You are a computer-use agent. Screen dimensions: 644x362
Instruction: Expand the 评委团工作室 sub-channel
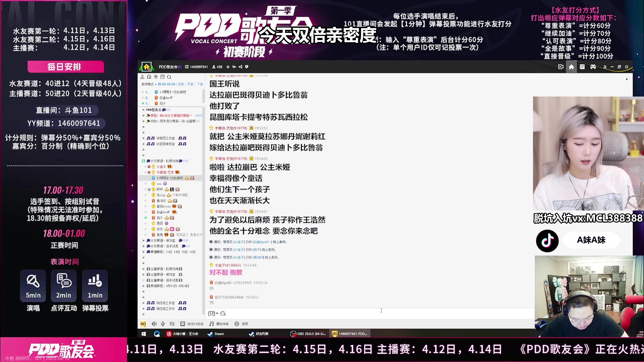tap(143, 138)
